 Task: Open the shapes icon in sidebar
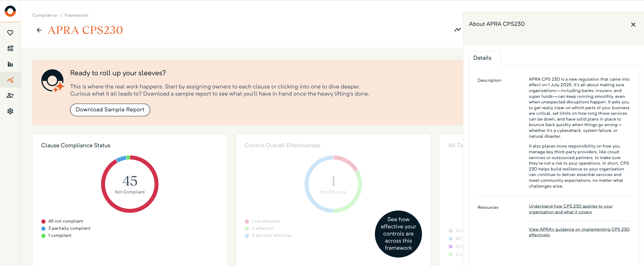pyautogui.click(x=10, y=48)
